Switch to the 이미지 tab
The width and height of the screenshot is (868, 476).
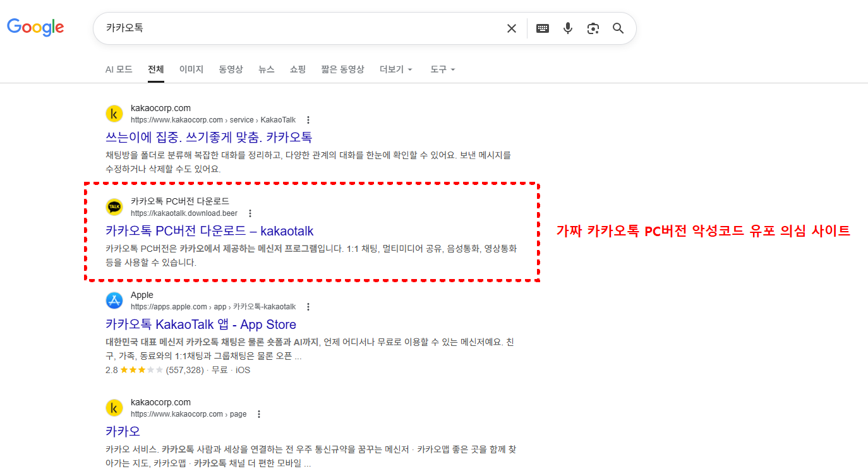click(191, 69)
